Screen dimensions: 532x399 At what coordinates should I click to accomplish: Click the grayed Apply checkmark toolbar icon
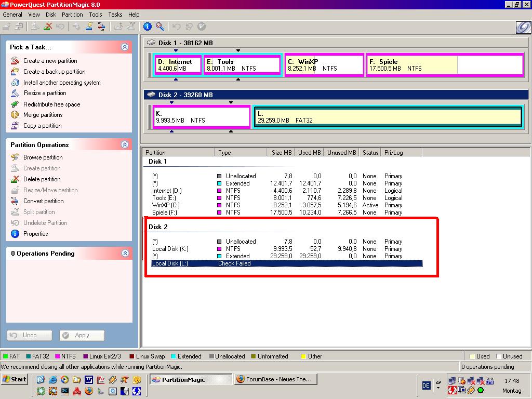click(x=202, y=26)
